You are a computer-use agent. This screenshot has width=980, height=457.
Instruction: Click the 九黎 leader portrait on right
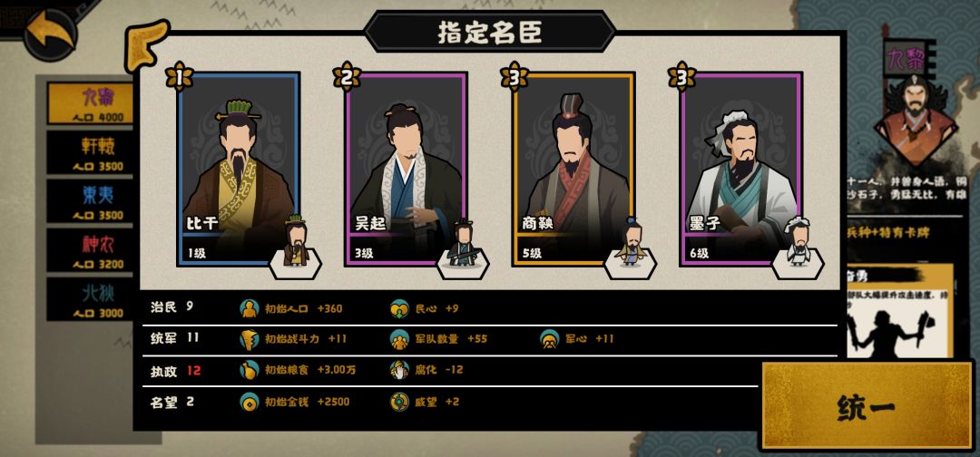[x=915, y=120]
